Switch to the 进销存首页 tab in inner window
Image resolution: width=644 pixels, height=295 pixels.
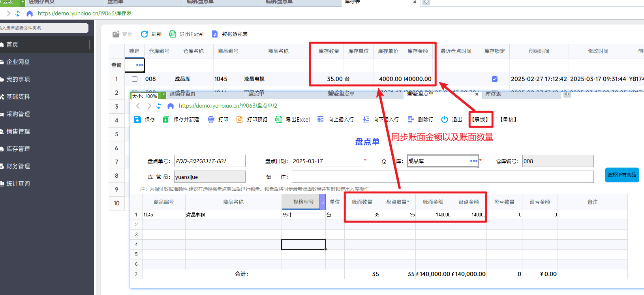182,94
